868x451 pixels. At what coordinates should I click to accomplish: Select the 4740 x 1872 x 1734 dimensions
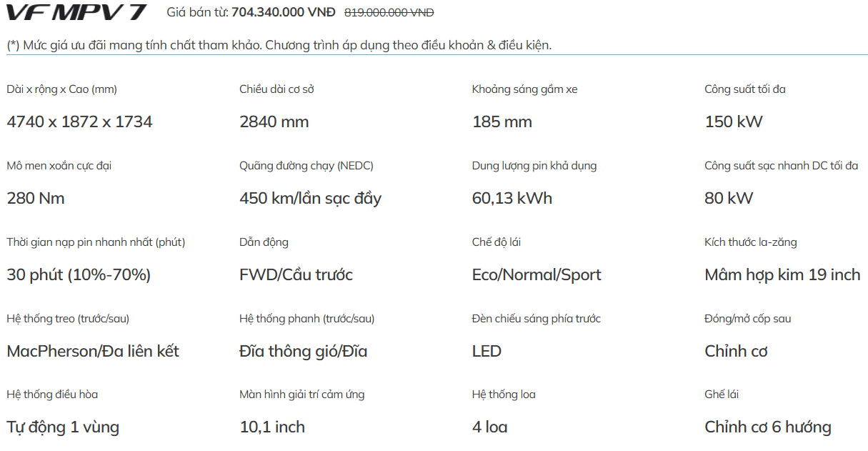(79, 122)
